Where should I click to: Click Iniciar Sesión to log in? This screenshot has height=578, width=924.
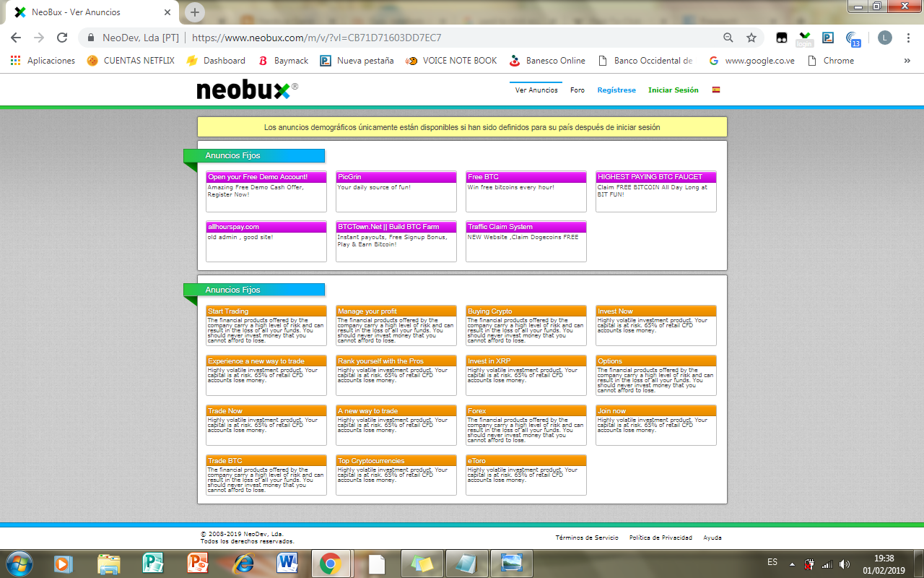tap(674, 90)
